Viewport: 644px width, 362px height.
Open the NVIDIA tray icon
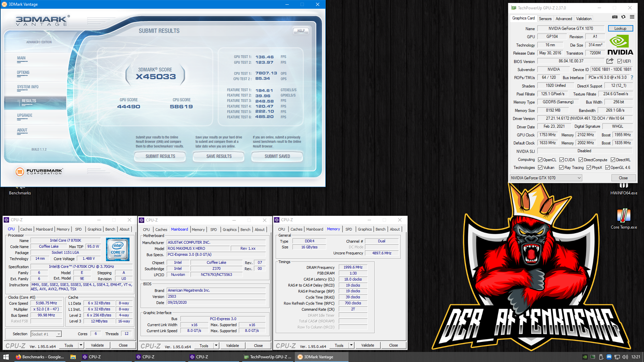(585, 357)
